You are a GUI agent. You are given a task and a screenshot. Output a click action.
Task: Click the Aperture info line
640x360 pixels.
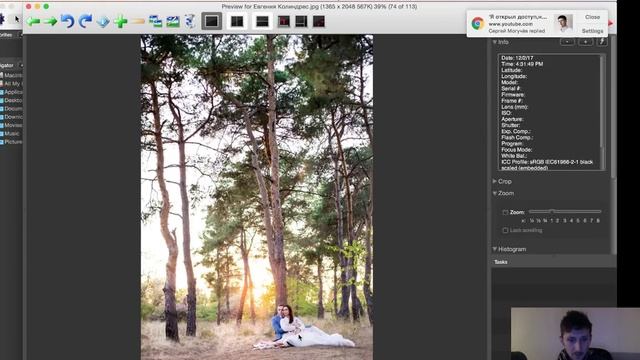(x=512, y=119)
